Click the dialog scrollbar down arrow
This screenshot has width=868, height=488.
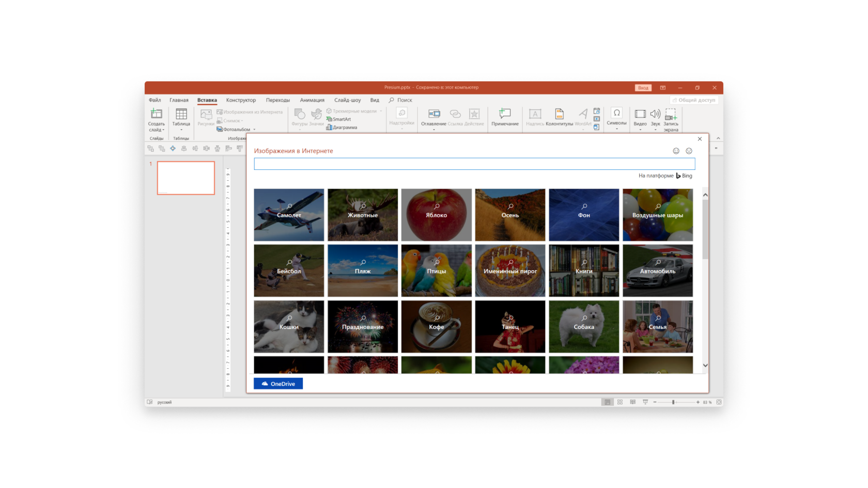[705, 366]
